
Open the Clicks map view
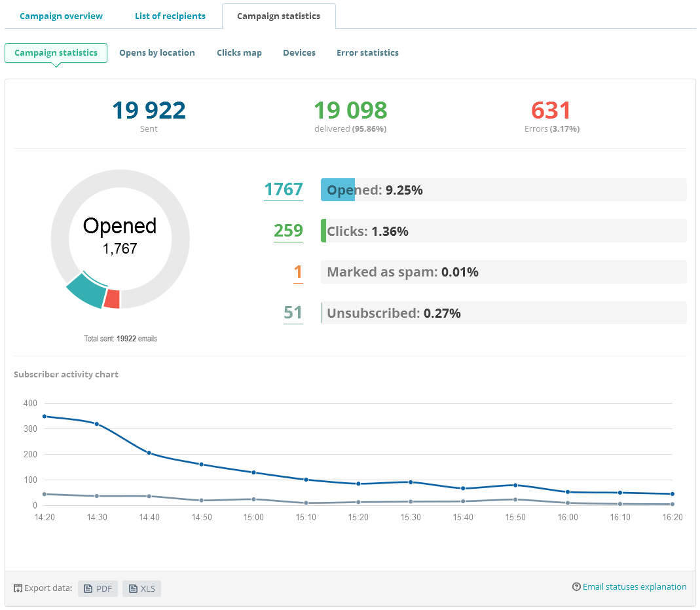click(x=239, y=52)
